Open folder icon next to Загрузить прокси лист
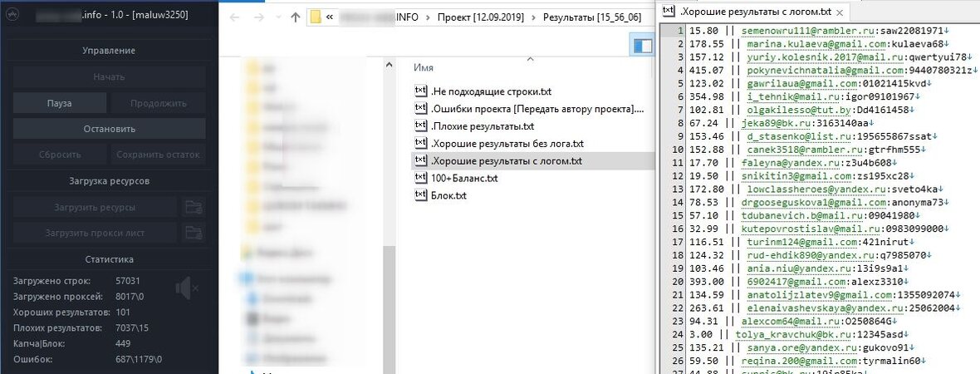The width and height of the screenshot is (980, 374). pyautogui.click(x=194, y=233)
